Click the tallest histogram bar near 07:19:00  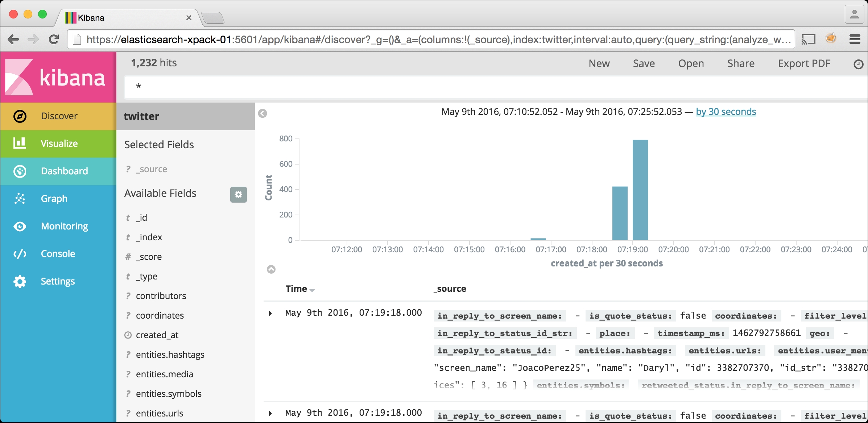[640, 190]
